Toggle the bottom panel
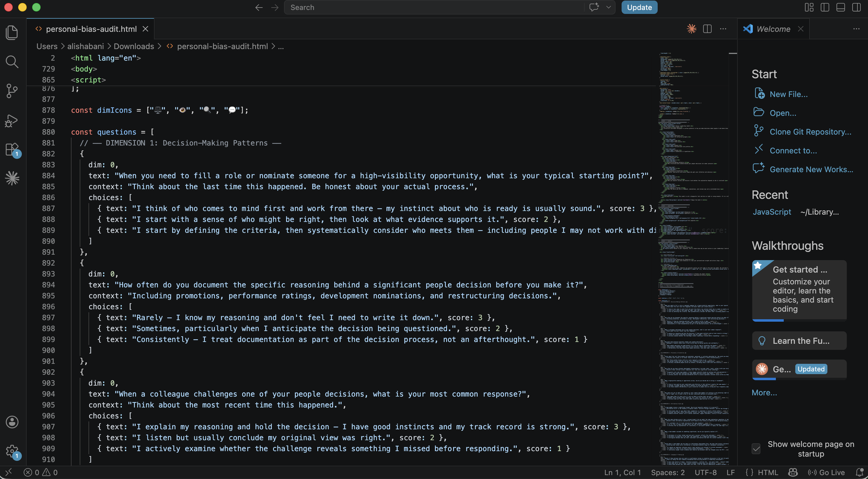 point(841,7)
